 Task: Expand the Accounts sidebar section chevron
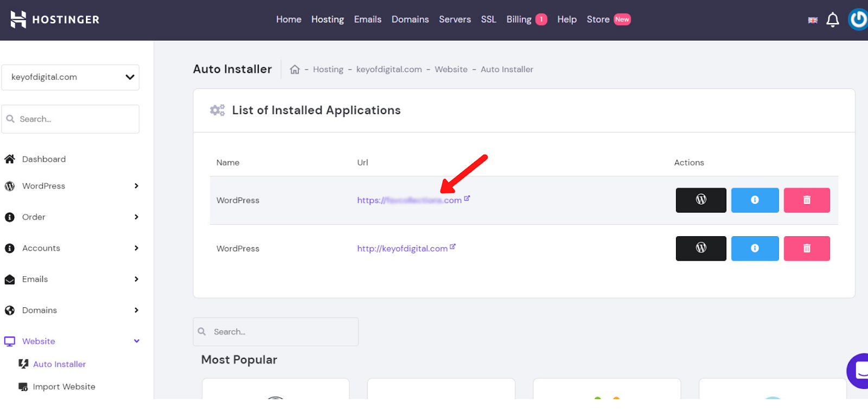pos(136,248)
